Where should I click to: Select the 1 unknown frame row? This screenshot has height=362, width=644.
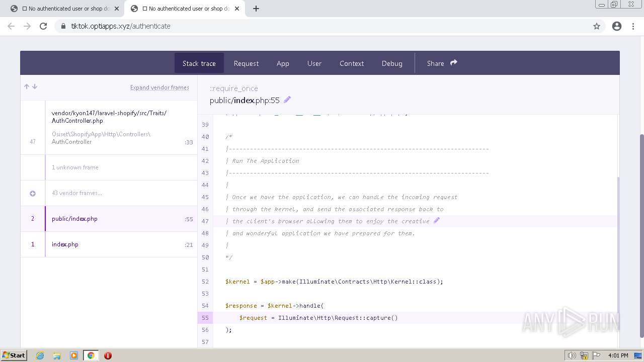[x=109, y=167]
